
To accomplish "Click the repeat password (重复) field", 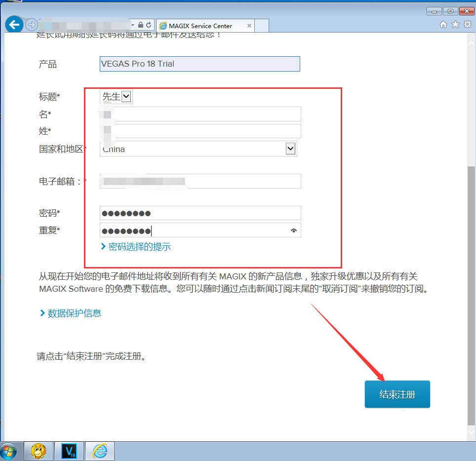I will [x=200, y=230].
